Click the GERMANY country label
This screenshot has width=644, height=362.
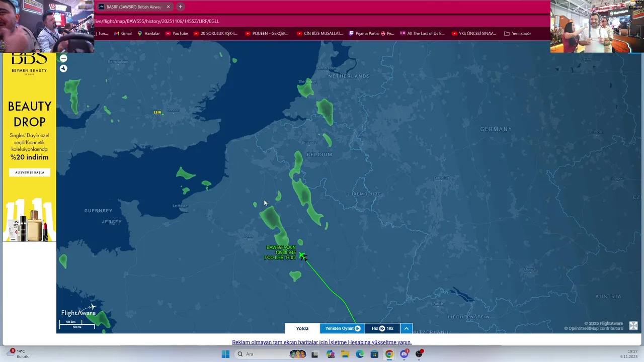[x=496, y=129]
